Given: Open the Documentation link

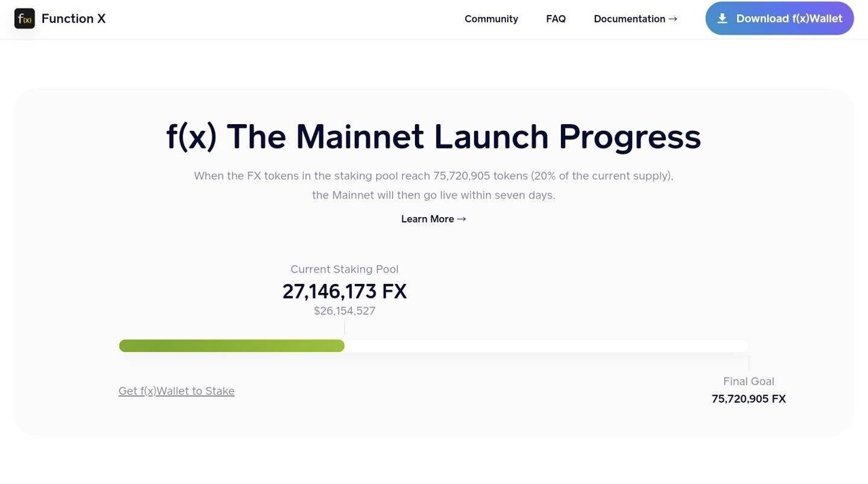Looking at the screenshot, I should pyautogui.click(x=629, y=19).
